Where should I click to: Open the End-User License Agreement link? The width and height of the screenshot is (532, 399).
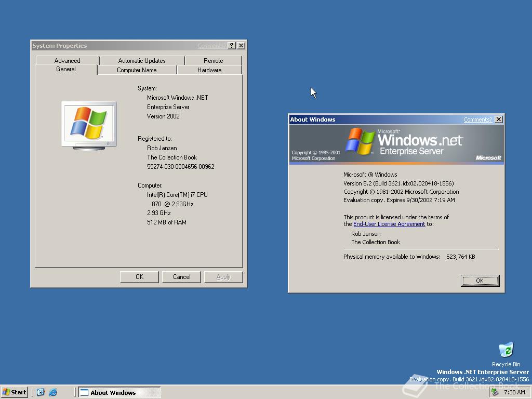pyautogui.click(x=389, y=224)
